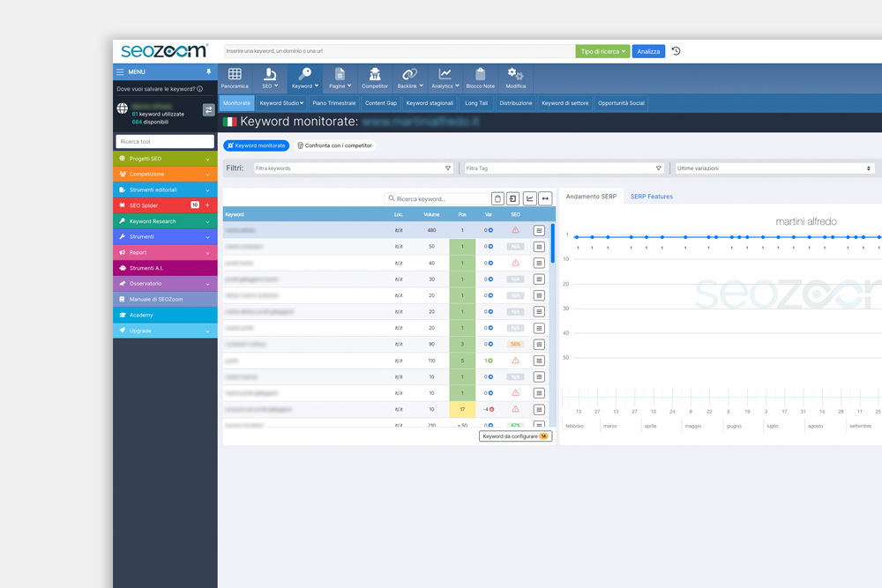Add a SEO Spider project with plus
This screenshot has width=882, height=588.
tap(207, 205)
